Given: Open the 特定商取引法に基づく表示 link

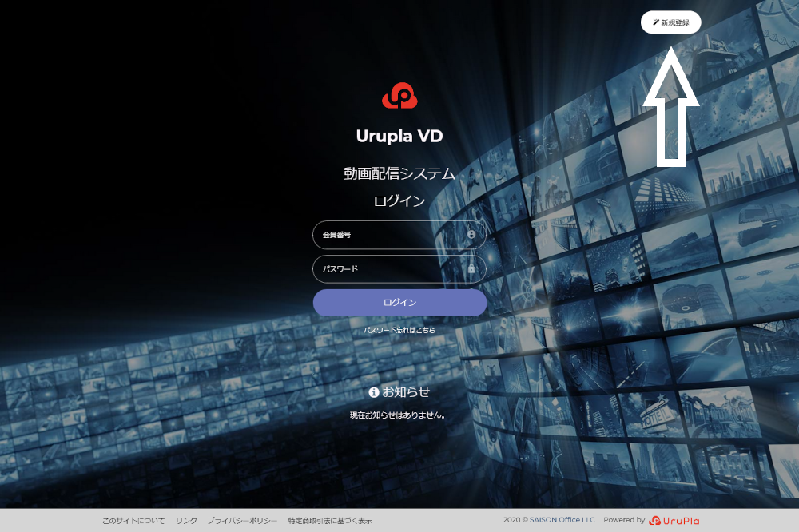Looking at the screenshot, I should click(x=330, y=521).
